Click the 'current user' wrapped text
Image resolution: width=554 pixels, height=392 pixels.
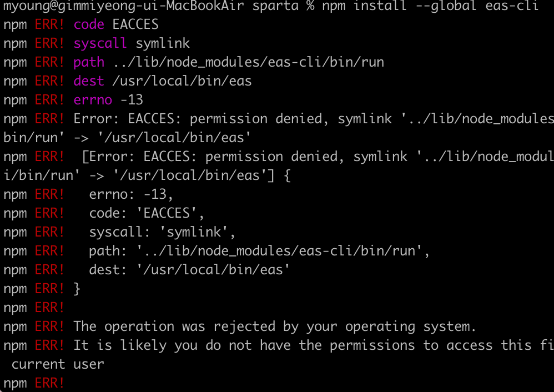[x=58, y=364]
